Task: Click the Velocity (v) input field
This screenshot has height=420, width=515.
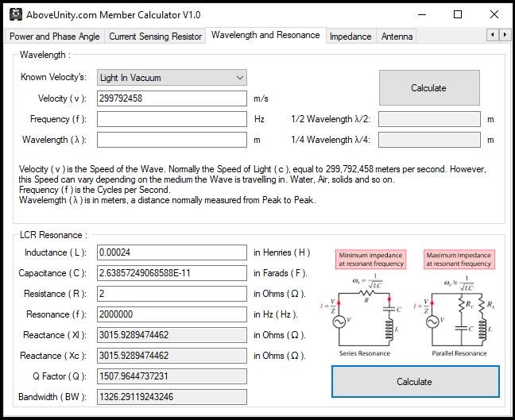Action: (172, 98)
